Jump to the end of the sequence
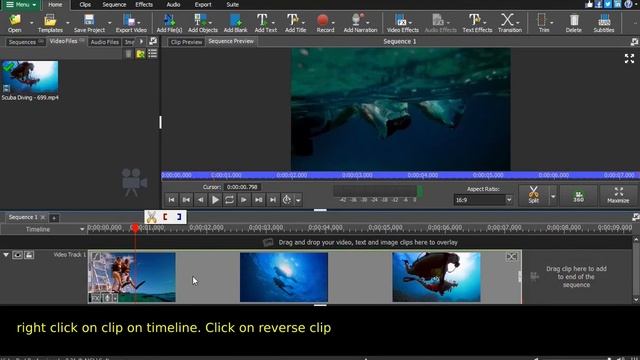This screenshot has width=640, height=360. (273, 200)
